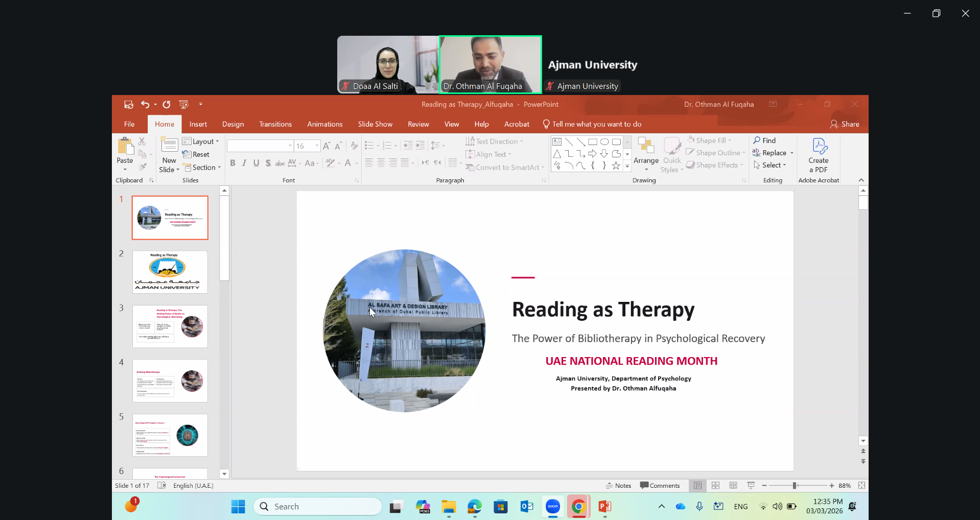Click the zoom level slider handle
Viewport: 980px width, 520px height.
pos(795,485)
